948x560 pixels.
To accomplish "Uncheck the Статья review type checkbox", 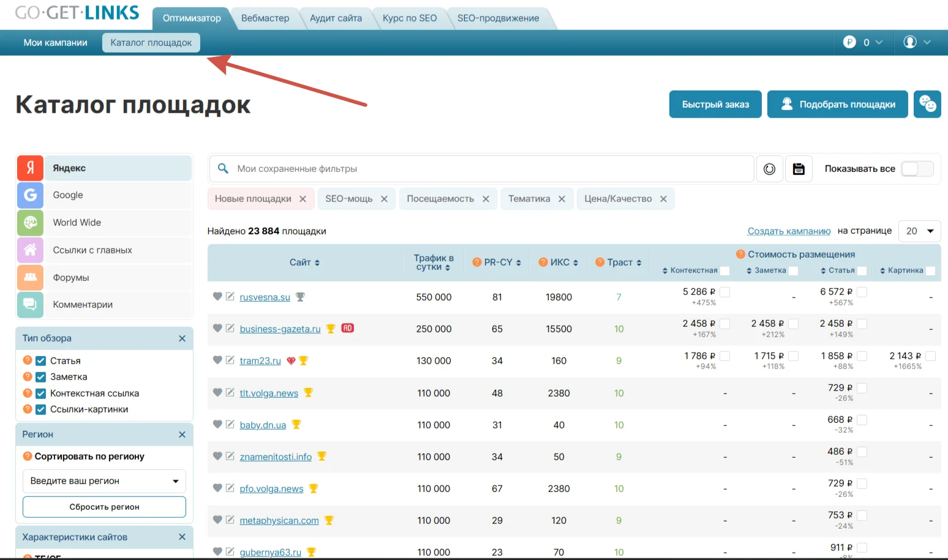I will (x=41, y=361).
